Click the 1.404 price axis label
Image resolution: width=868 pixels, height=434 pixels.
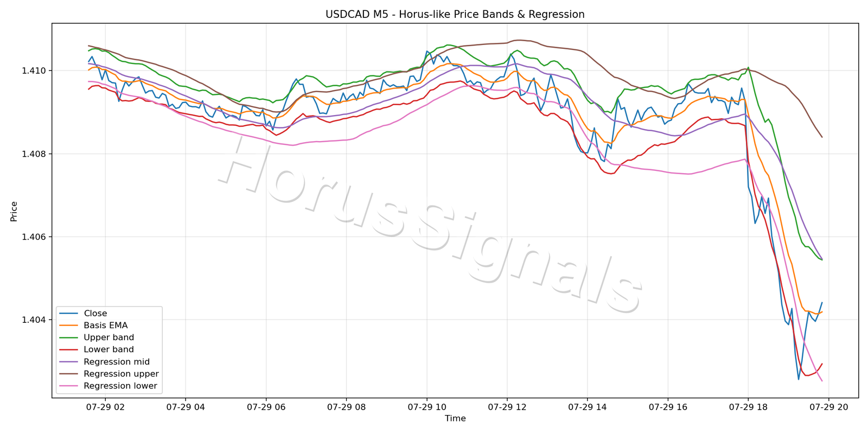point(34,320)
